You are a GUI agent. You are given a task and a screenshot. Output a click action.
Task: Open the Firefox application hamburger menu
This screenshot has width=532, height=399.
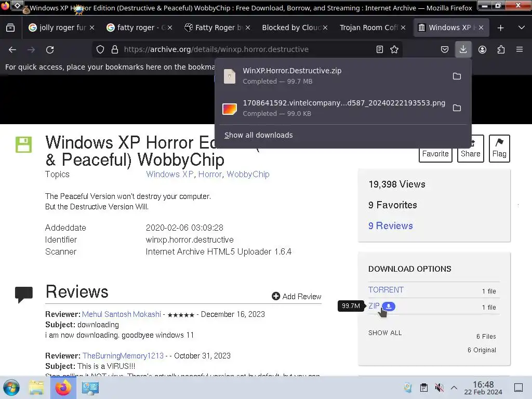[520, 49]
